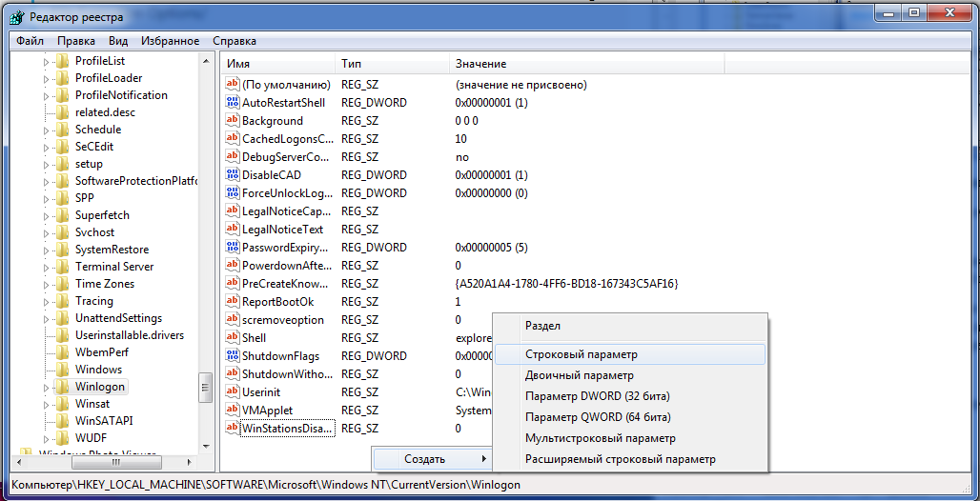The height and width of the screenshot is (501, 980).
Task: Open the Файл menu
Action: point(30,41)
